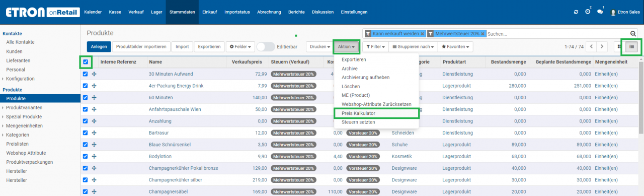644x196 pixels.
Task: Uncheck the Anfahrtspauschale Wien row checkbox
Action: coord(85,109)
